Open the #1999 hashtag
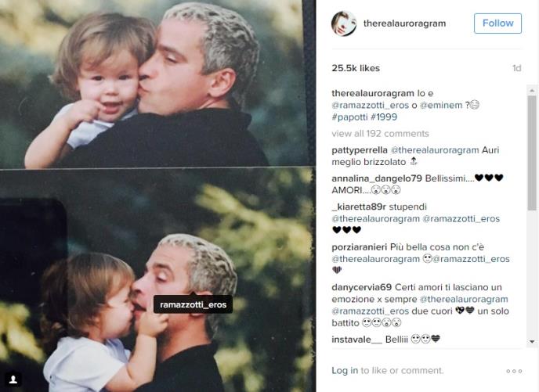The image size is (539, 392). coord(385,117)
